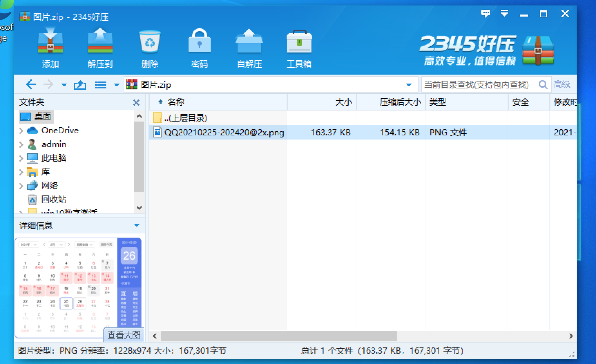Viewport: 596px width, 364px height.
Task: Open the 工具箱 (Toolbox) icon
Action: click(299, 48)
